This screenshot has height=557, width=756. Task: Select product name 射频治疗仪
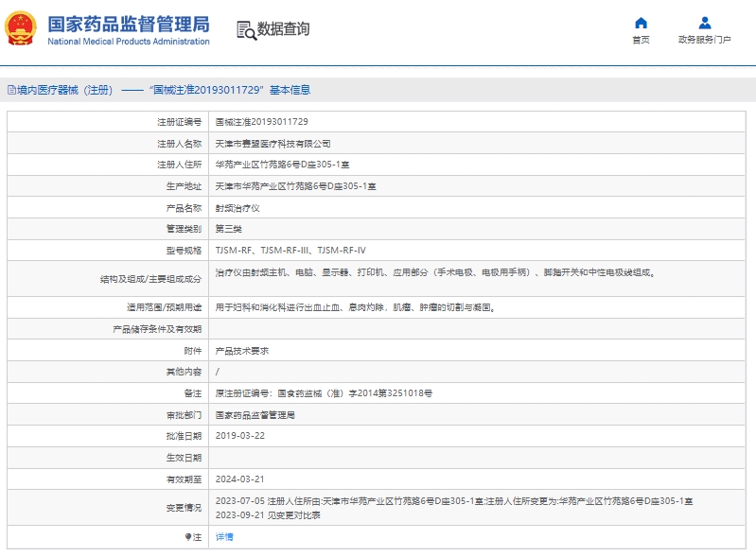(x=237, y=208)
